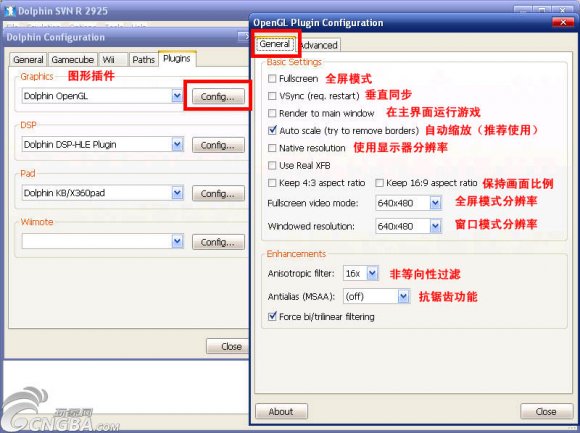
Task: Expand the Anisotropic filter dropdown
Action: (372, 273)
